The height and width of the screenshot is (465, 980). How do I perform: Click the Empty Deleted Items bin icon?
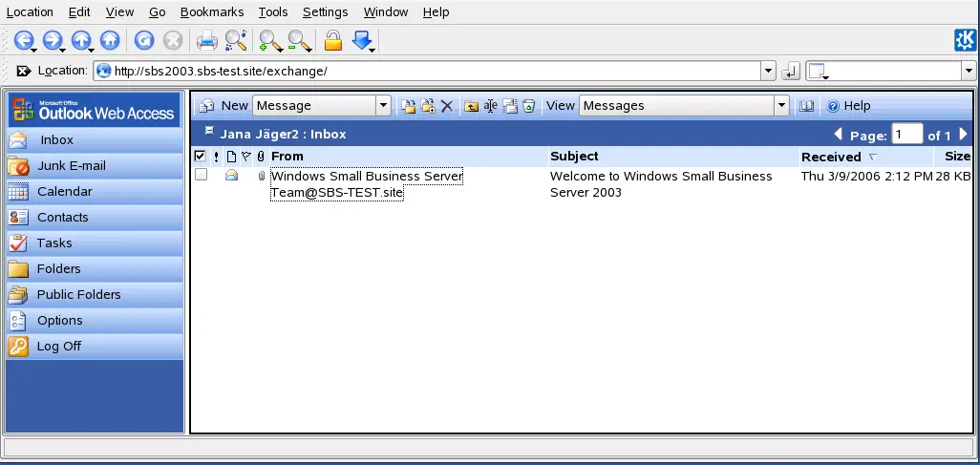[528, 106]
